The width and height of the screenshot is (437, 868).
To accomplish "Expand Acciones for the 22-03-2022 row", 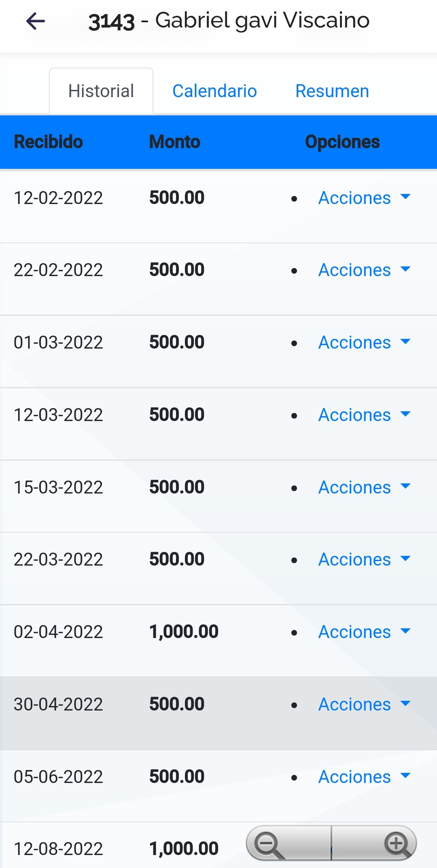I will [364, 560].
